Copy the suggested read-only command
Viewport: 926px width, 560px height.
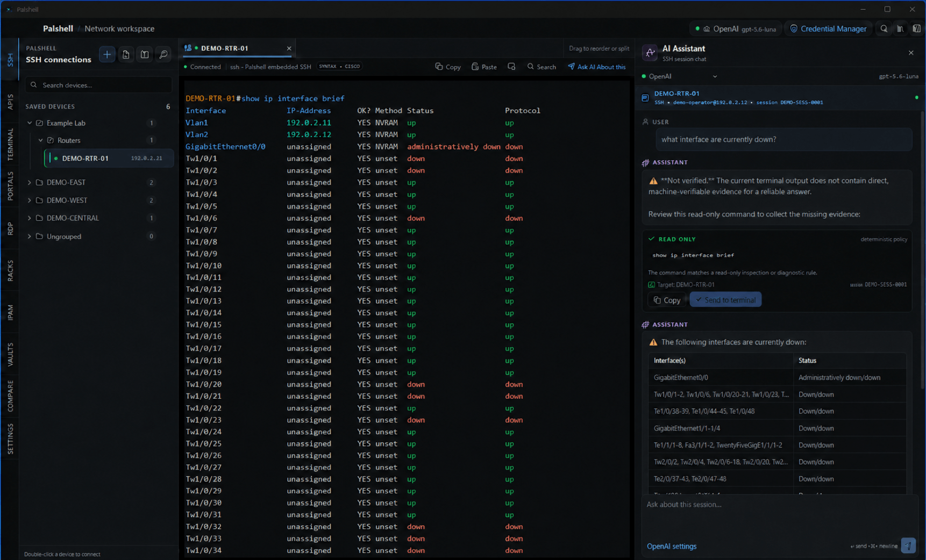pos(667,300)
